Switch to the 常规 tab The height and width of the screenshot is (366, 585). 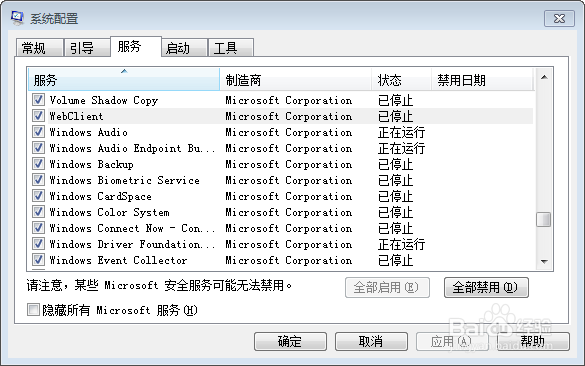coord(39,48)
